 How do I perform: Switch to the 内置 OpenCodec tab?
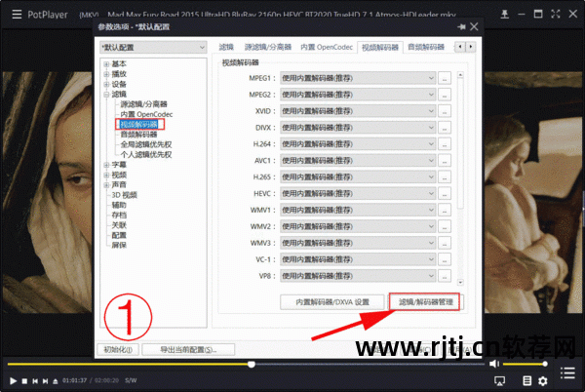[x=327, y=47]
